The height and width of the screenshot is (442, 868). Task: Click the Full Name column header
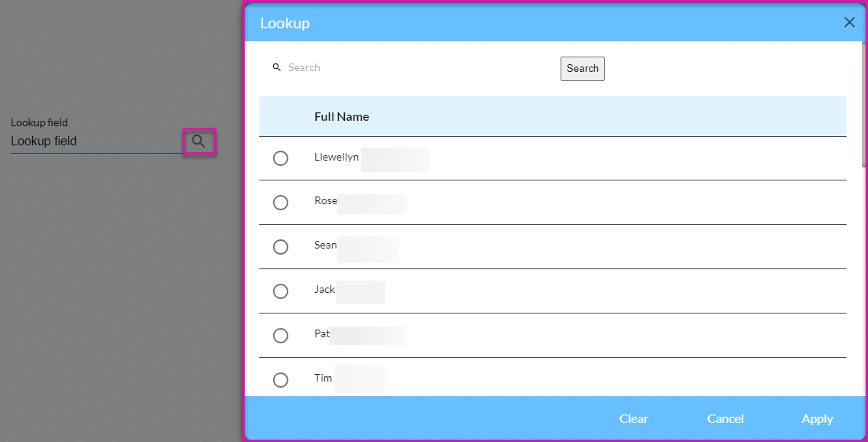tap(342, 117)
